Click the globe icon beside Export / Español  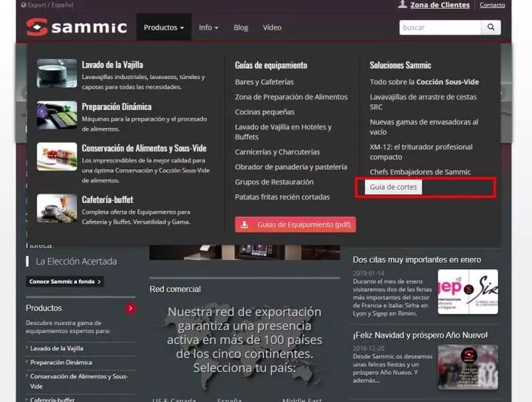[x=24, y=5]
